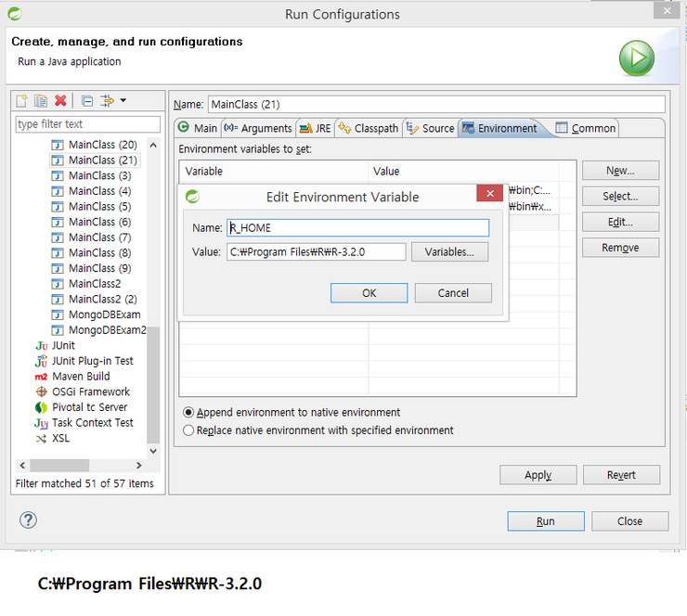Click the help question mark icon
Screen dimensions: 687x616
[29, 520]
